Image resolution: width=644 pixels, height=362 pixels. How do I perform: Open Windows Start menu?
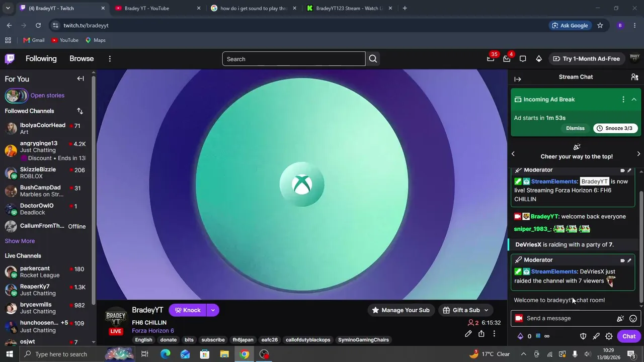(10, 354)
